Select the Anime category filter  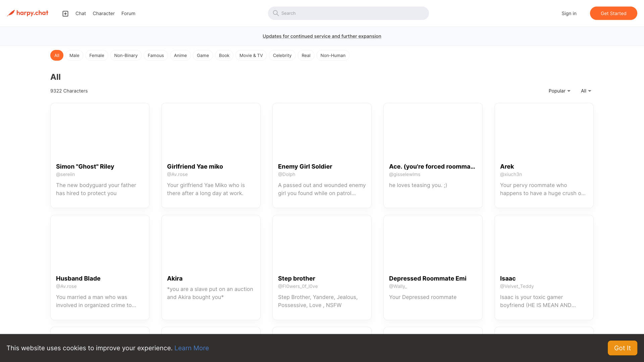(180, 55)
